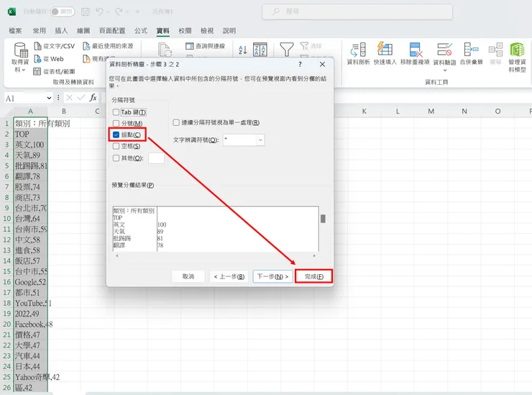This screenshot has width=532, height=395.
Task: Click the wizard help question mark
Action: tap(300, 64)
